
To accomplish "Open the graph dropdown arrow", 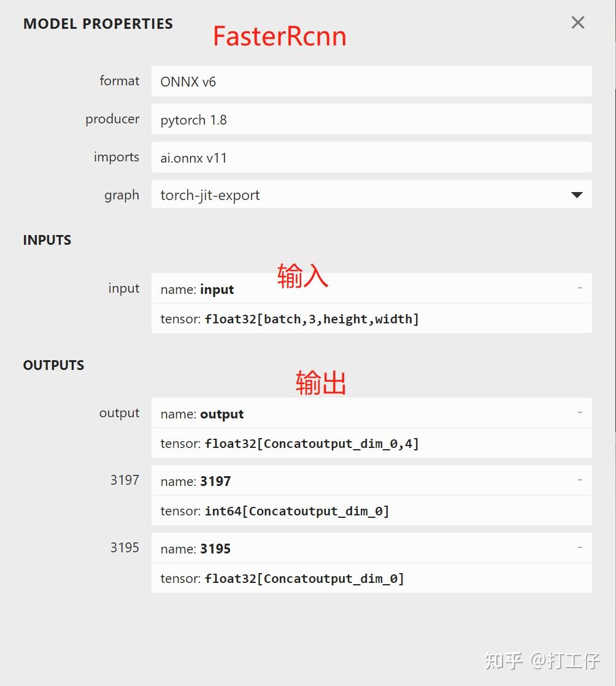I will [577, 195].
